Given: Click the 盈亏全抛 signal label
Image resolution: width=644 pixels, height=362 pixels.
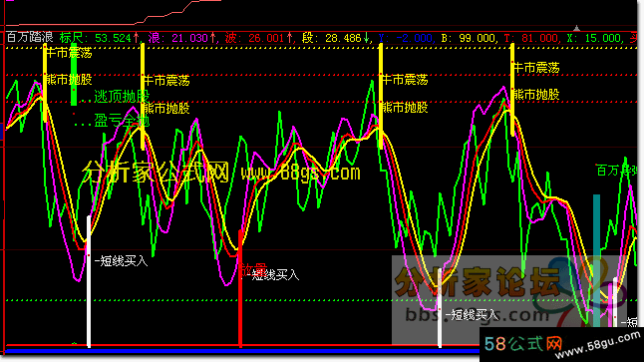Looking at the screenshot, I should coord(122,121).
